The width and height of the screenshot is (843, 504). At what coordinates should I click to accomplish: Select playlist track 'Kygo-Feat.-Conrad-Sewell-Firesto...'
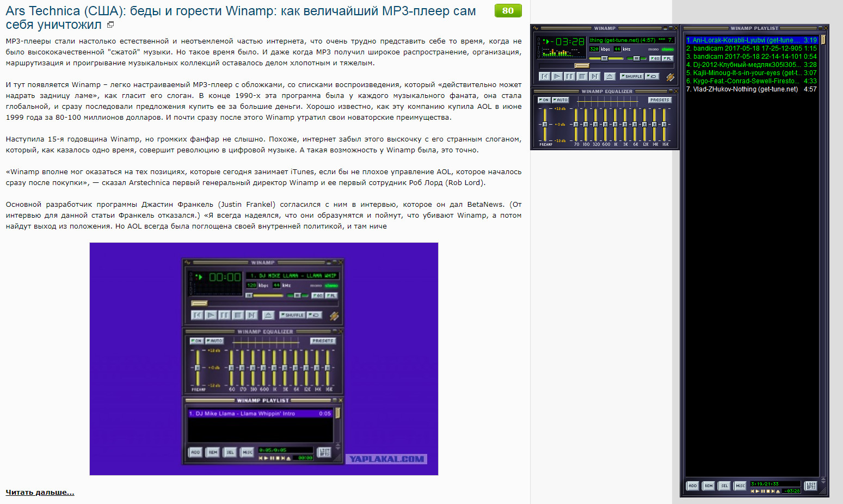pos(752,81)
